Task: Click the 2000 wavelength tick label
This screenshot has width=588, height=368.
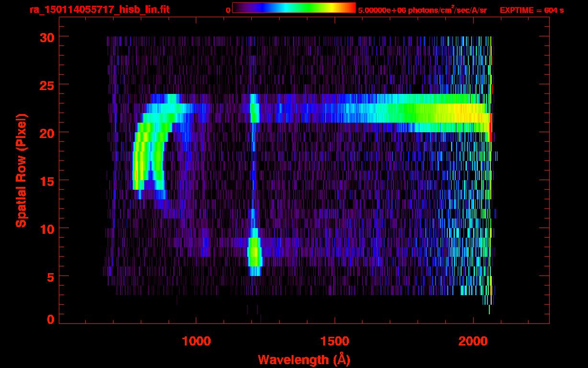Action: click(x=473, y=341)
